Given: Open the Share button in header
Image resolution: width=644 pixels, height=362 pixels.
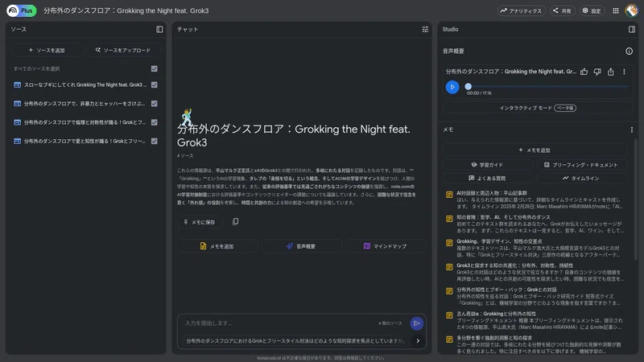Looking at the screenshot, I should coord(562,10).
